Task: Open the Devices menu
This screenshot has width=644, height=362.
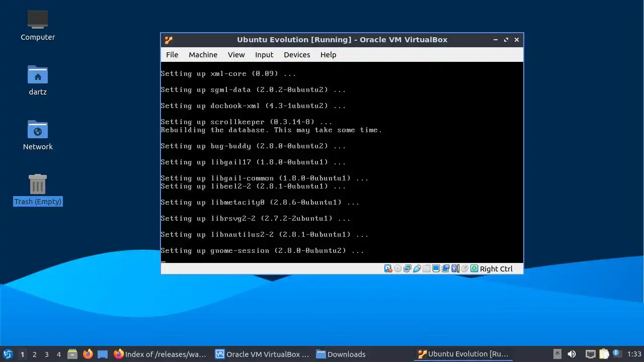Action: point(297,55)
